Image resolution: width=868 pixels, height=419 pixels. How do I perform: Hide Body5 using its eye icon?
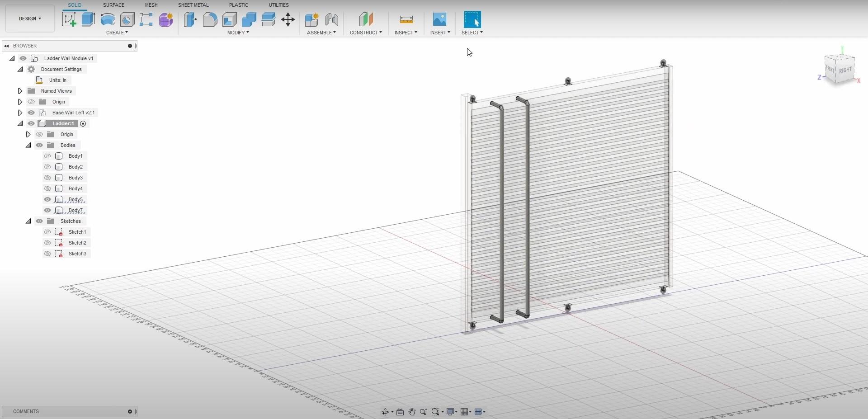(47, 199)
